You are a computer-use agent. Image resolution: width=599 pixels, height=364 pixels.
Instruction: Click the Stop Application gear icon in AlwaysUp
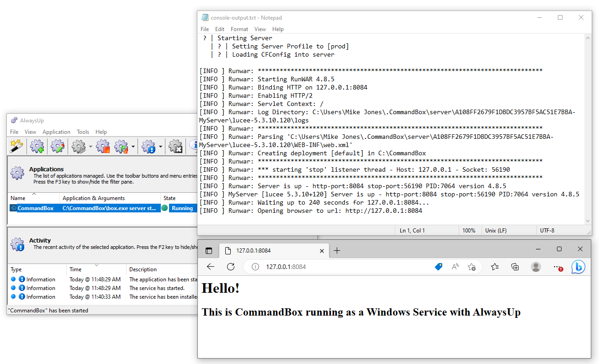click(x=103, y=147)
